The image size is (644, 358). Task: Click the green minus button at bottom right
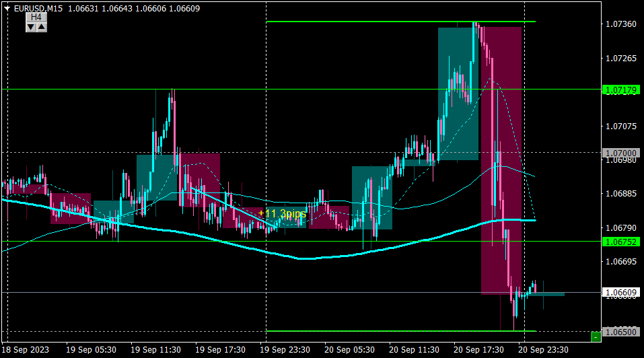(596, 336)
